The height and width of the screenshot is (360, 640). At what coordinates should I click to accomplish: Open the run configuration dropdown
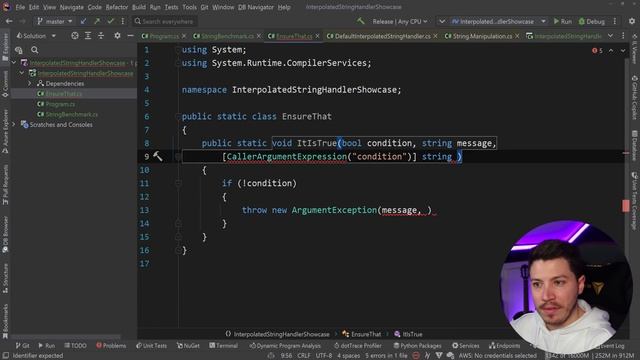tap(499, 21)
